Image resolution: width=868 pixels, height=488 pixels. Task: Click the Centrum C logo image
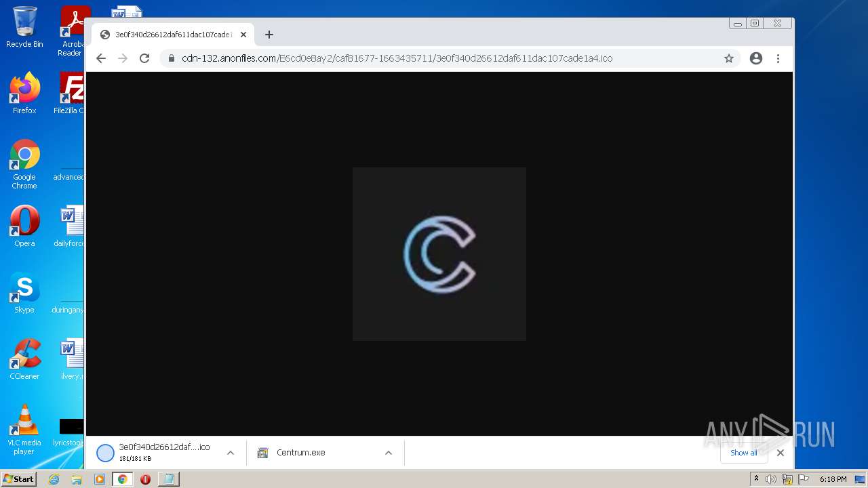pyautogui.click(x=439, y=254)
